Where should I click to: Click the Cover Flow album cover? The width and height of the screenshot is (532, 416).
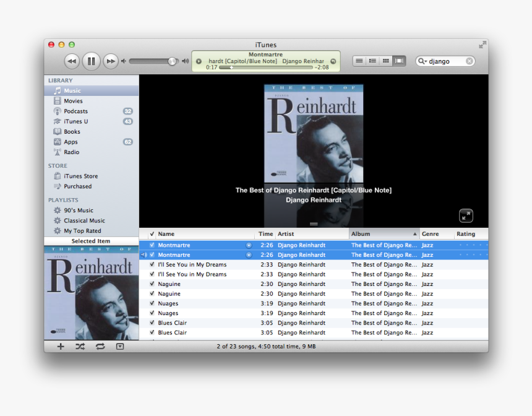click(314, 134)
